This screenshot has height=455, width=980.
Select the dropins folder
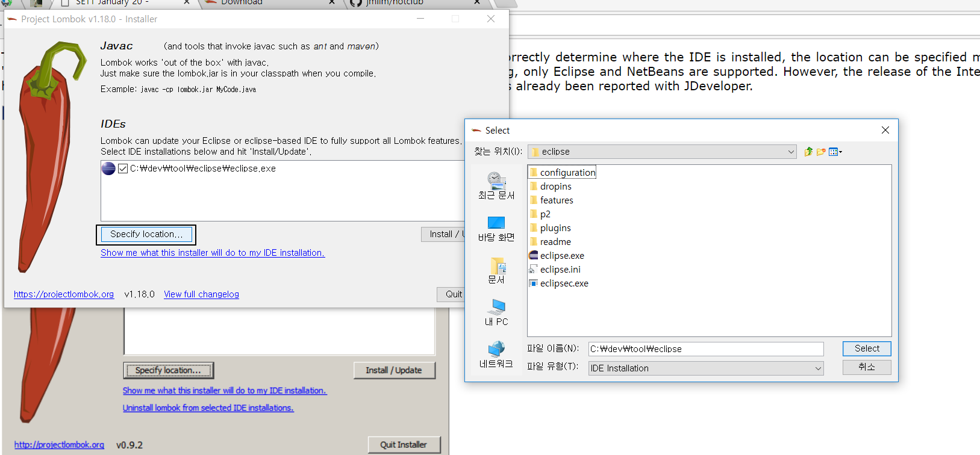coord(551,187)
